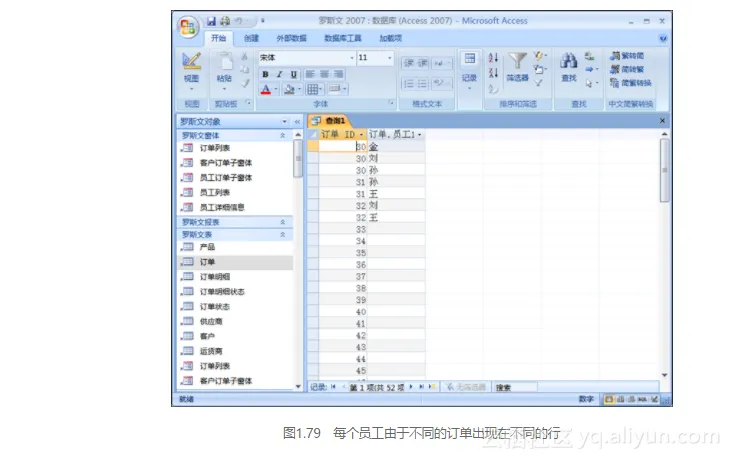Click 无筛选器 filter indicator button

tap(465, 387)
